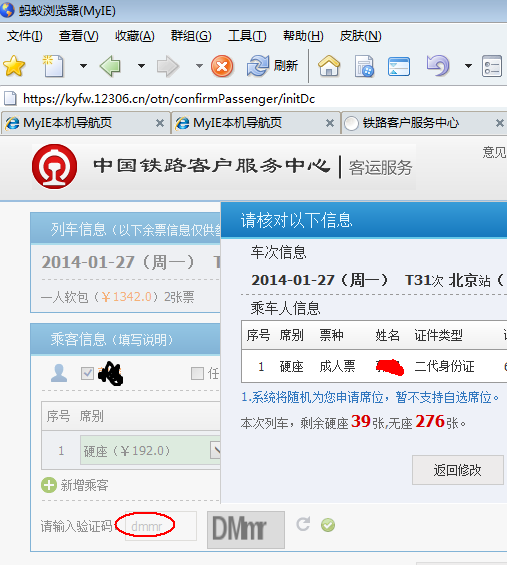
Task: Click the passenger avatar icon
Action: pyautogui.click(x=59, y=373)
